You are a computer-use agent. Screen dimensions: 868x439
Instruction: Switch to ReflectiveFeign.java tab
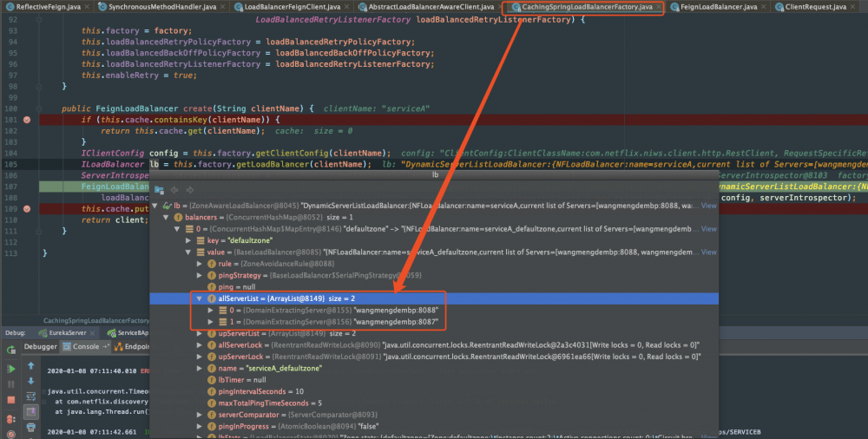coord(47,7)
